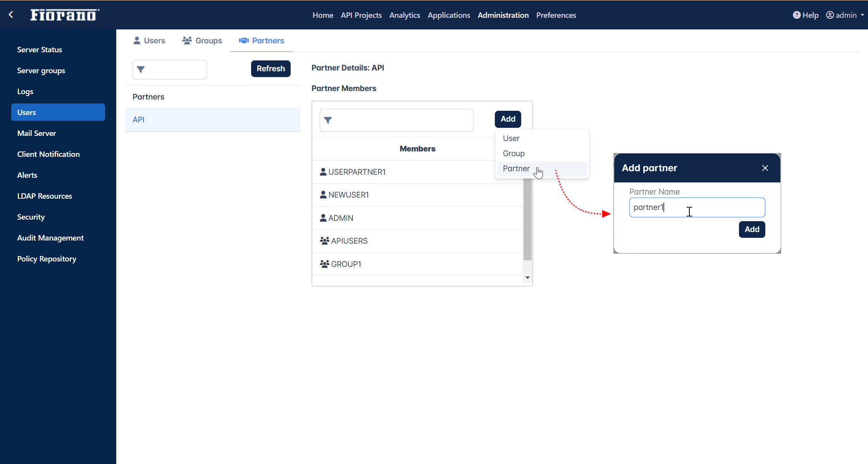
Task: Click the admin user account icon
Action: (x=830, y=15)
